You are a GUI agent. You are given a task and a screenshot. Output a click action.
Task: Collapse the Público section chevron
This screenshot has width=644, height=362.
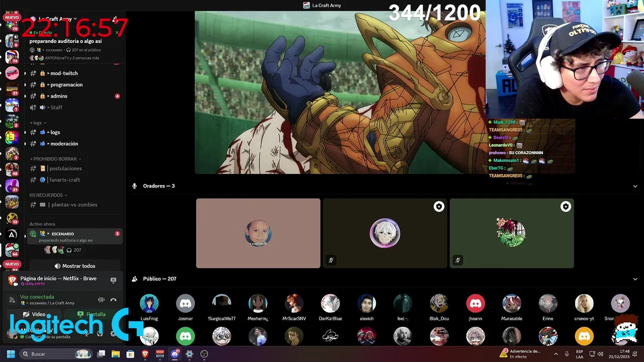635,279
